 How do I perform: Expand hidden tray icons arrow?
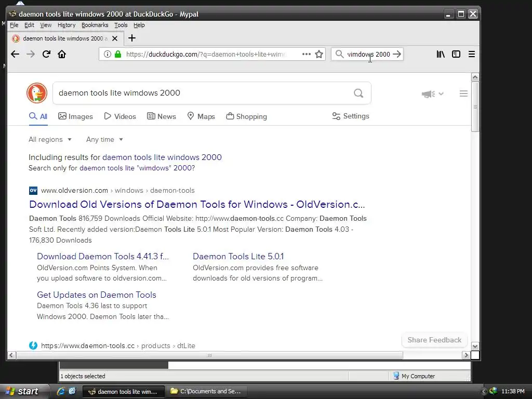click(x=484, y=392)
